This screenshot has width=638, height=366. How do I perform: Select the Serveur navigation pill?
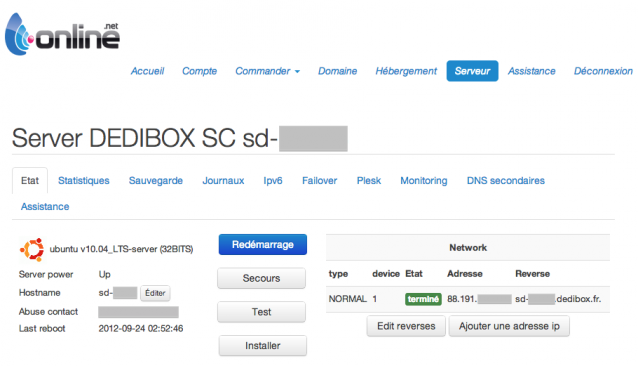click(472, 71)
